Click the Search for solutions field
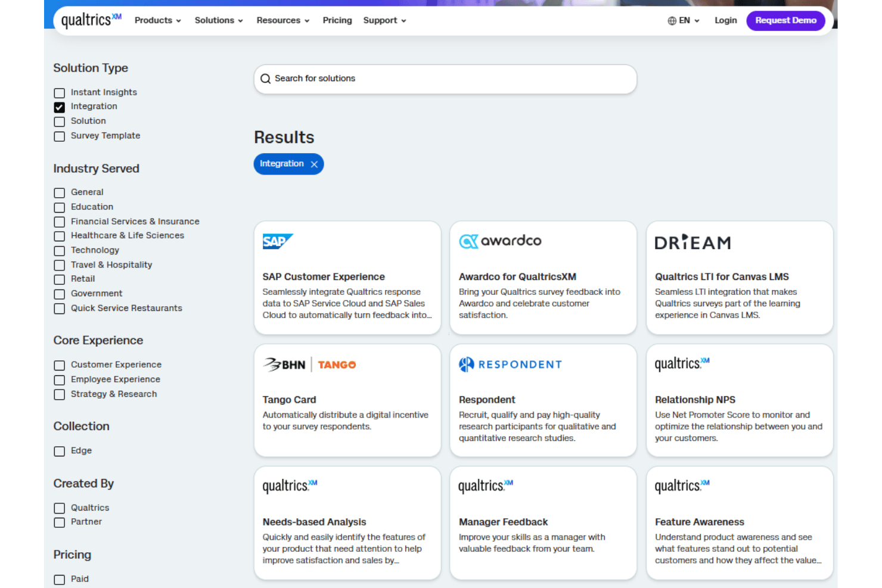 pyautogui.click(x=445, y=79)
